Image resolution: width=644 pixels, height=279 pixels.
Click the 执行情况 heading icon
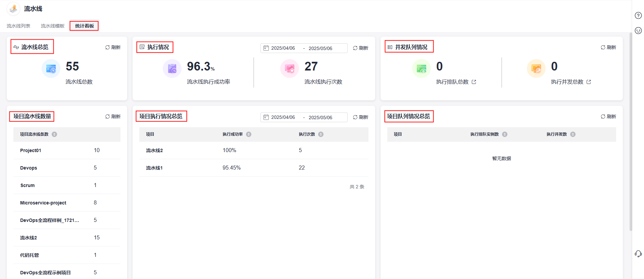[142, 47]
